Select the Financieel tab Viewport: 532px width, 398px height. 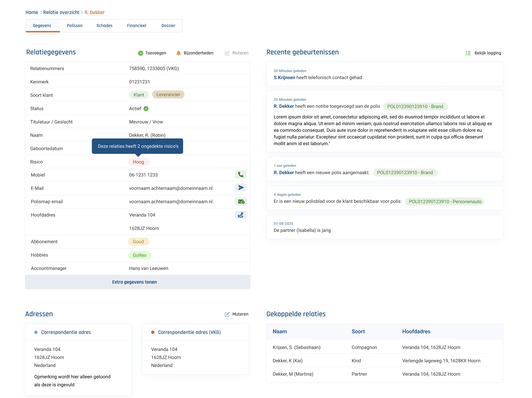(x=136, y=26)
